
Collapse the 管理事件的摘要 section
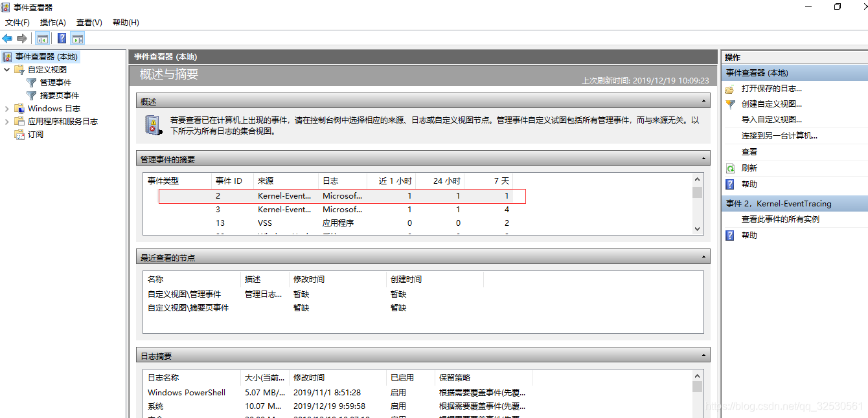[704, 159]
